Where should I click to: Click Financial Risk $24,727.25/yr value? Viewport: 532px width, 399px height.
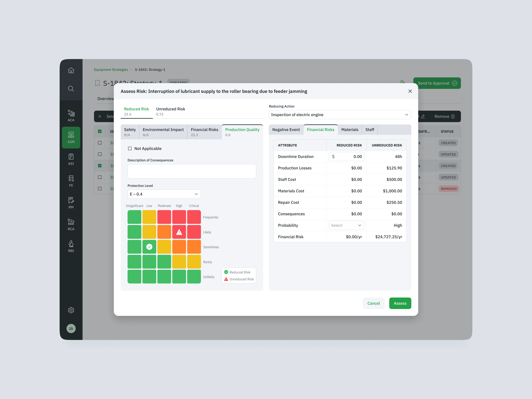(389, 237)
